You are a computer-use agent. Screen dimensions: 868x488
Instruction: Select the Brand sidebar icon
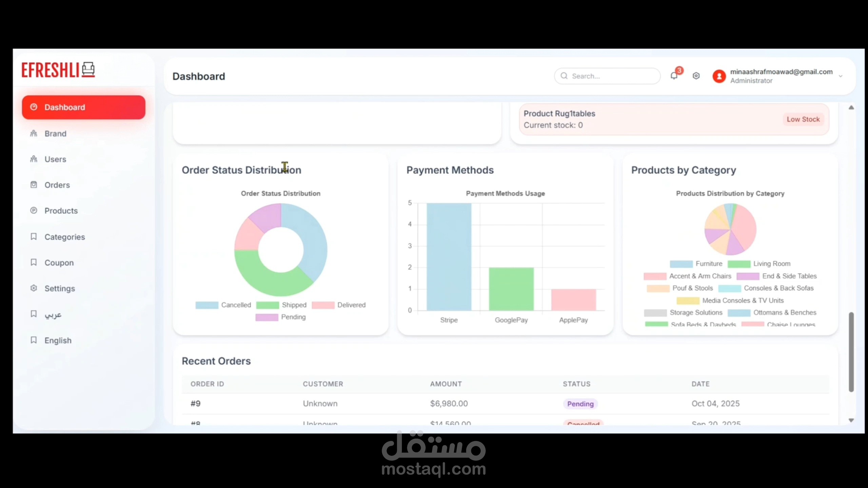click(34, 134)
